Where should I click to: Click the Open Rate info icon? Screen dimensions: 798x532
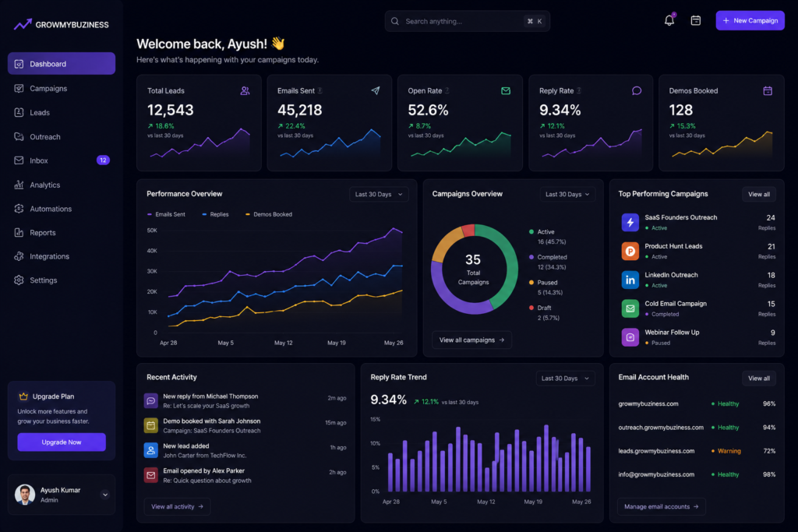click(447, 90)
